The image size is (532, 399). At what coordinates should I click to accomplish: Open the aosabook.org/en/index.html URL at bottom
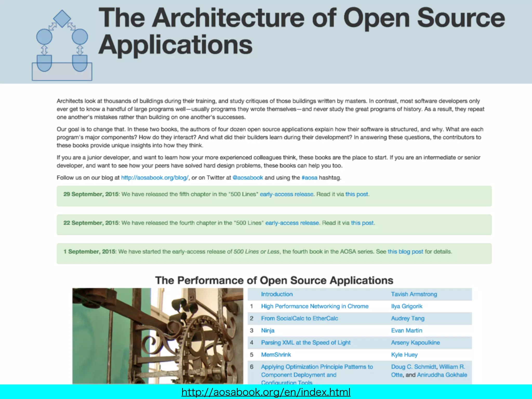point(266,392)
